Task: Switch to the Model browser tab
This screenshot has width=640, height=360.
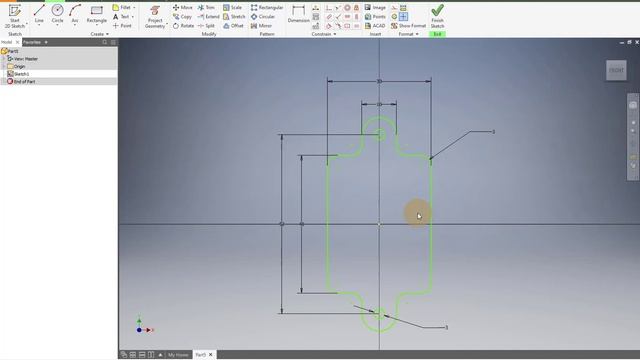Action: pos(7,42)
